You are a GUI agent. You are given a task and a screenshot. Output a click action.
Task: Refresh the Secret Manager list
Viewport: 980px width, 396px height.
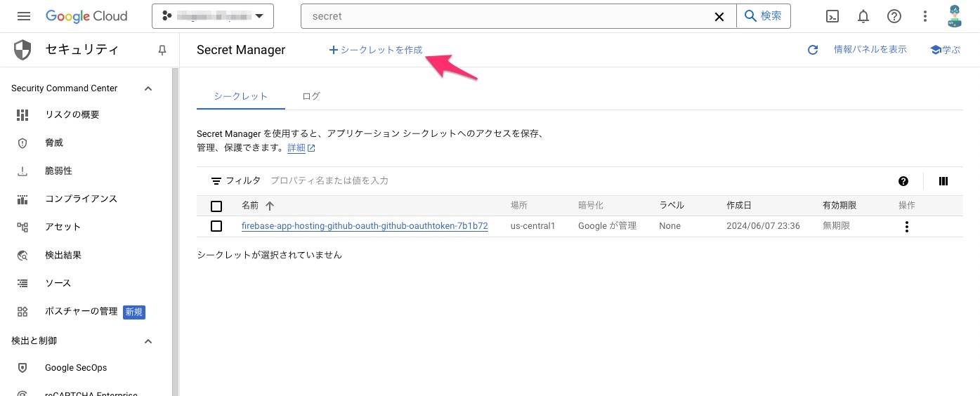813,50
